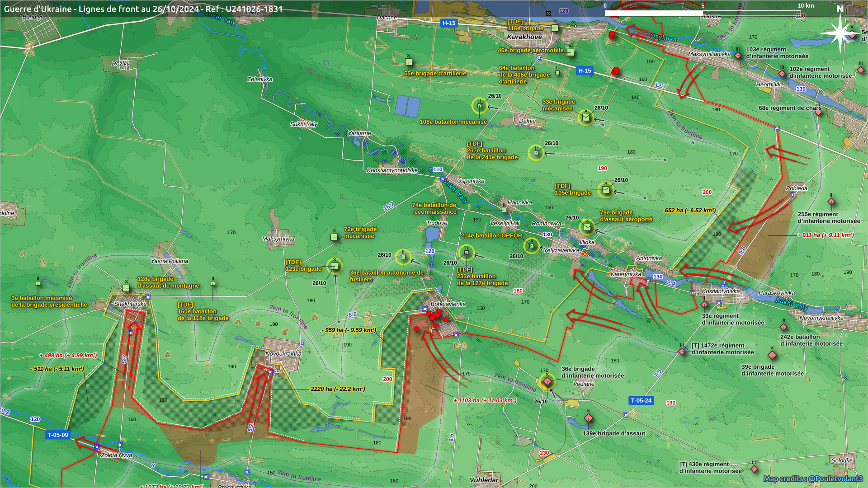This screenshot has width=868, height=488.
Task: Click the T-05-24 road shield
Action: point(641,400)
